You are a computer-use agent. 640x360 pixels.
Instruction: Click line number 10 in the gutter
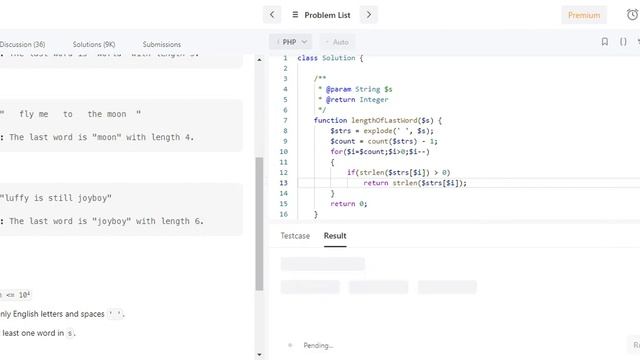pos(284,152)
